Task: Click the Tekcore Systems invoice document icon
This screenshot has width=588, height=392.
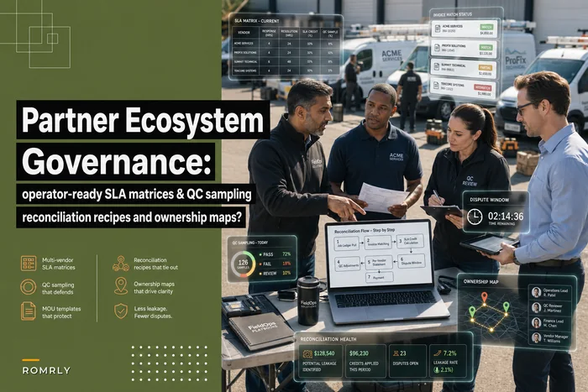Action: coord(436,86)
